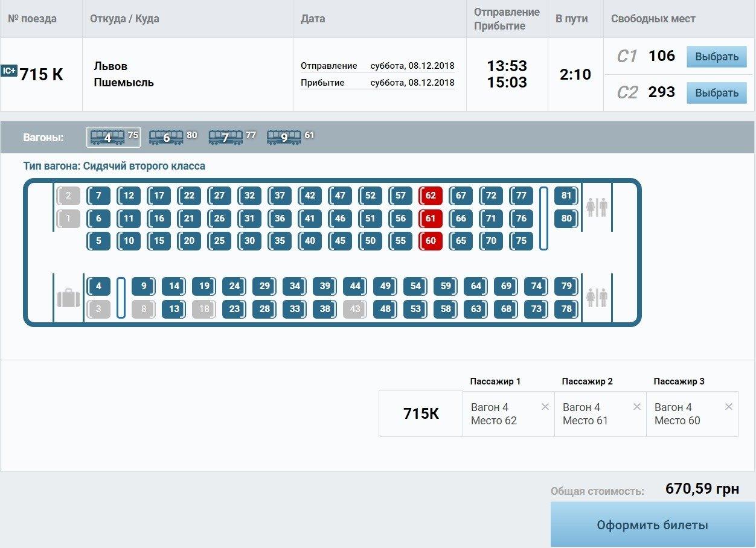
Task: Open wagon 7 carriage icon
Action: coord(225,138)
